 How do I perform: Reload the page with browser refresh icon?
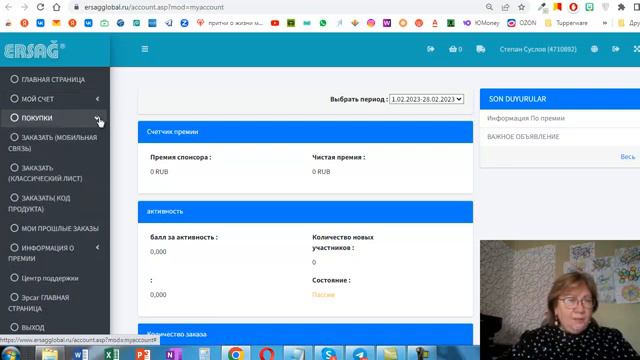pos(40,7)
